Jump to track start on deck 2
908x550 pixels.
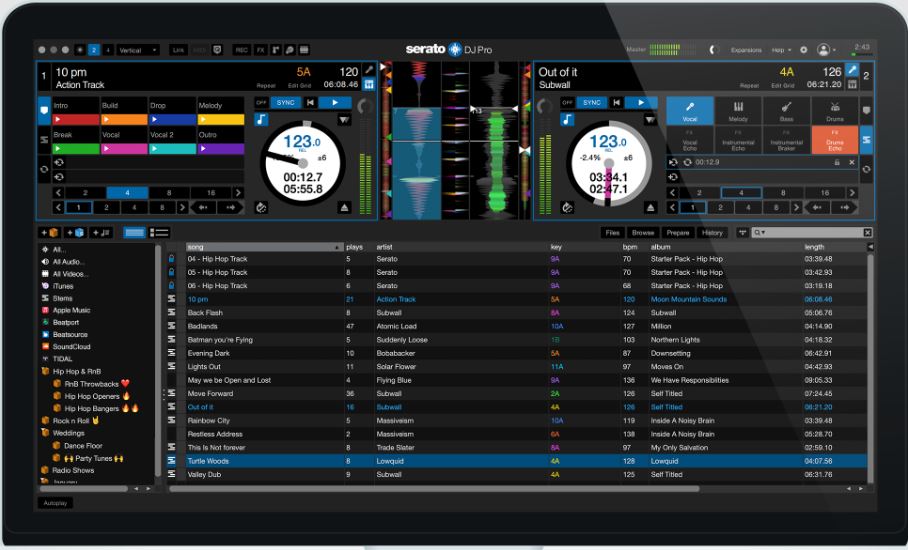pyautogui.click(x=617, y=102)
